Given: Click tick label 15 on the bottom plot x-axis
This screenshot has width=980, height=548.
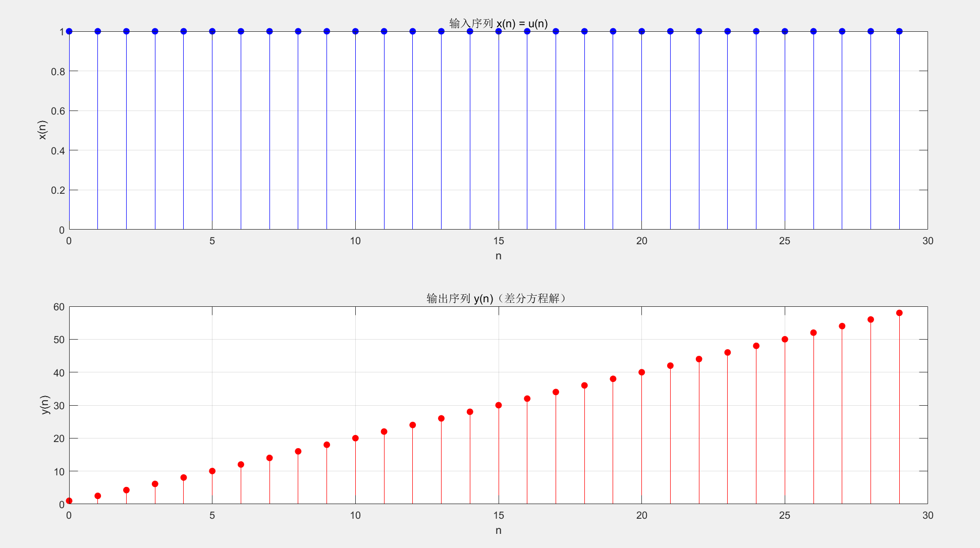Looking at the screenshot, I should (x=499, y=516).
